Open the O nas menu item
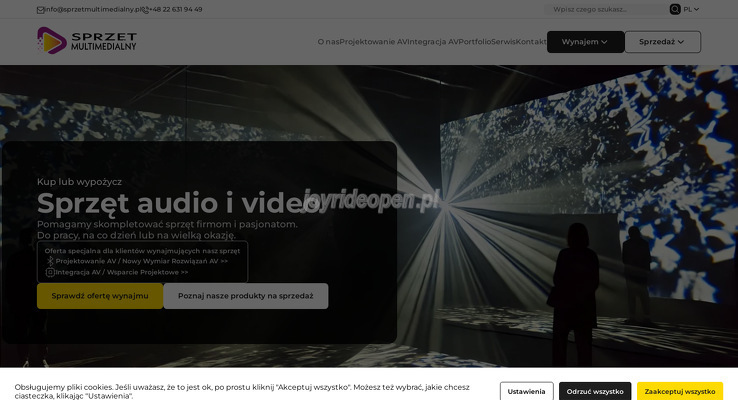738x400 pixels. point(328,42)
